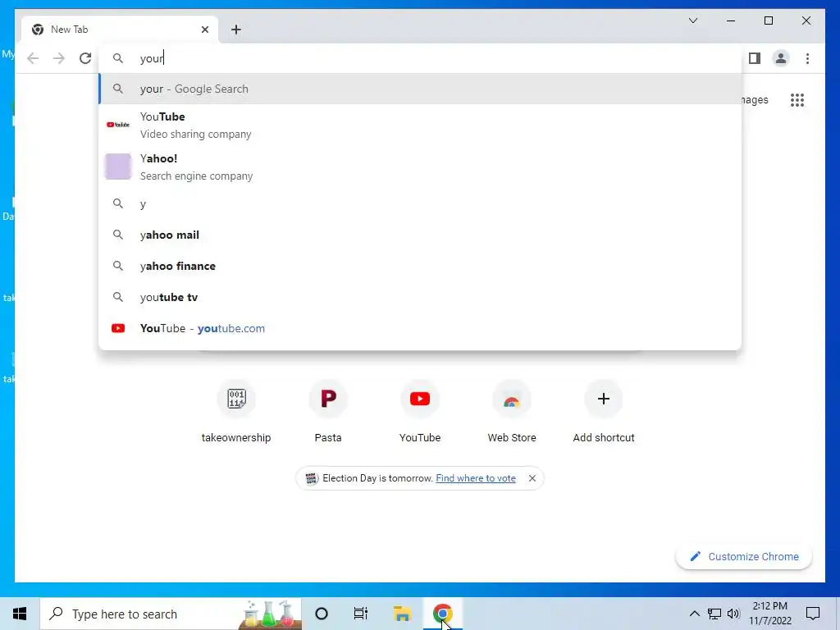840x630 pixels.
Task: Open File Explorer from taskbar
Action: point(402,614)
